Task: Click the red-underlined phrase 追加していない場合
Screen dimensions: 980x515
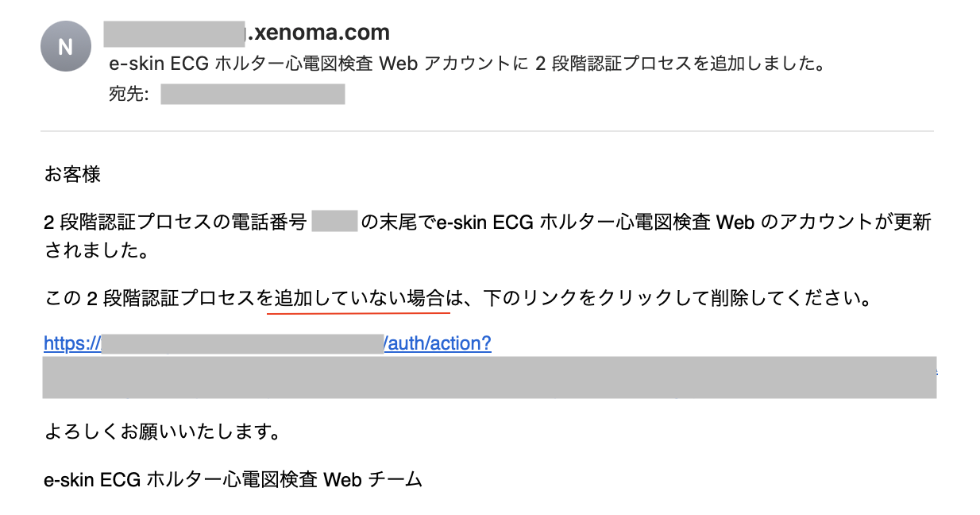Action: [x=358, y=300]
